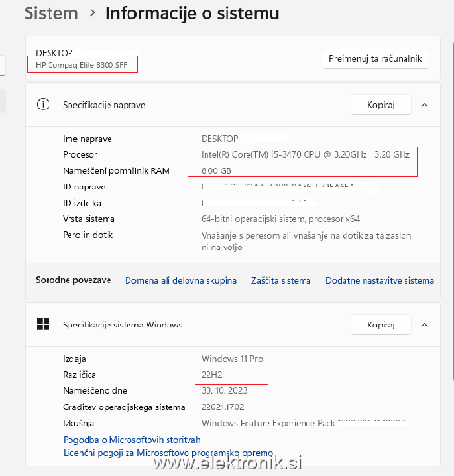The width and height of the screenshot is (454, 476).
Task: Select the Windows 11 Pro value
Action: click(232, 359)
